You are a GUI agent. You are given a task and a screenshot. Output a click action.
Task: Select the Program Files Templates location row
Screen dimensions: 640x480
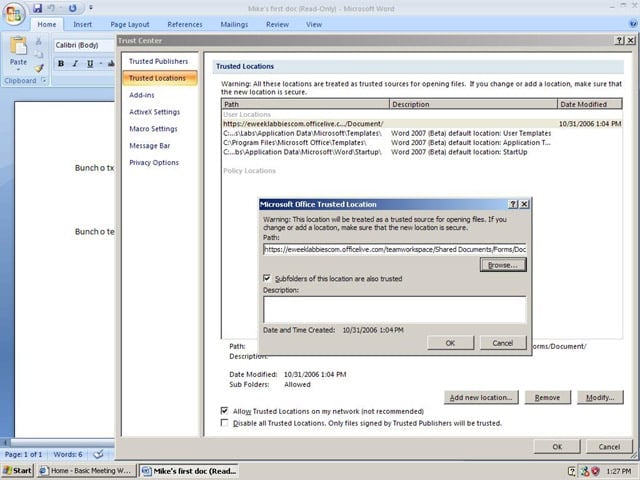coord(422,142)
